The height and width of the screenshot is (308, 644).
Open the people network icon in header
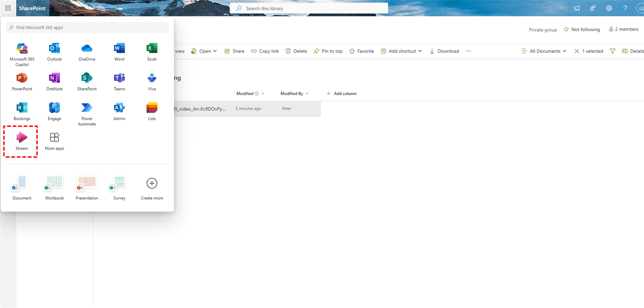(593, 8)
